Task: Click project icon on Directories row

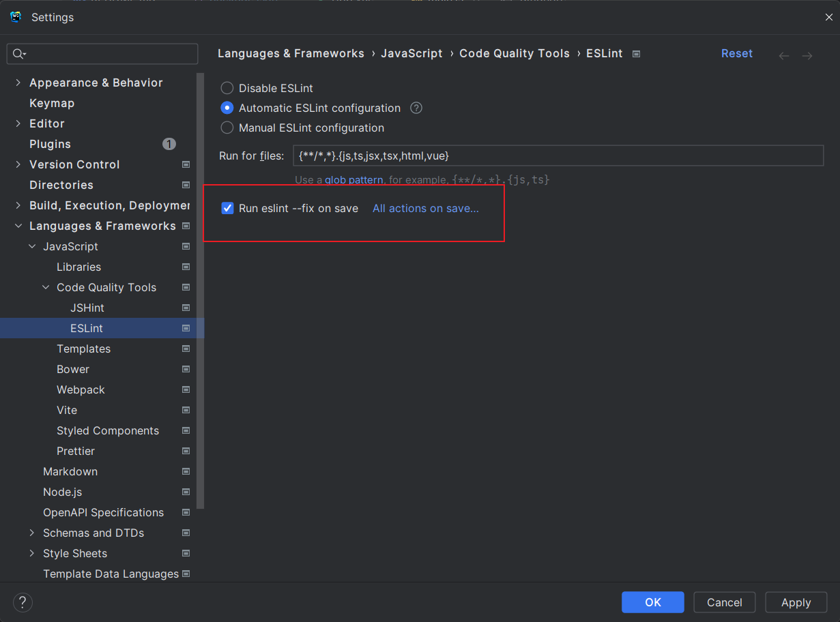Action: 186,185
